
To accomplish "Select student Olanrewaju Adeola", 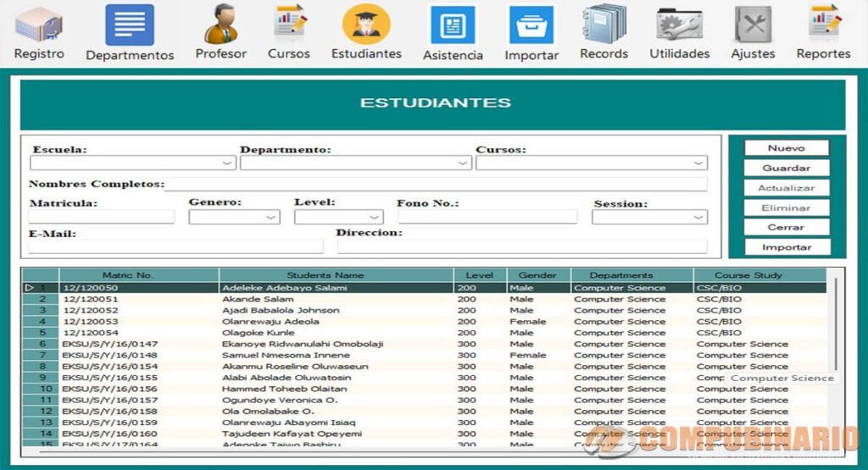I will tap(336, 321).
